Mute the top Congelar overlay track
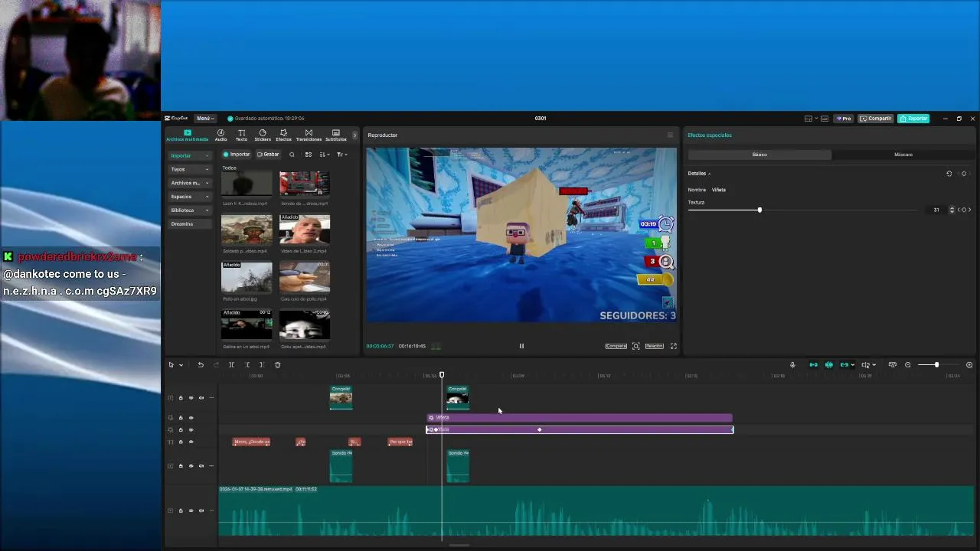The image size is (980, 551). click(x=201, y=398)
